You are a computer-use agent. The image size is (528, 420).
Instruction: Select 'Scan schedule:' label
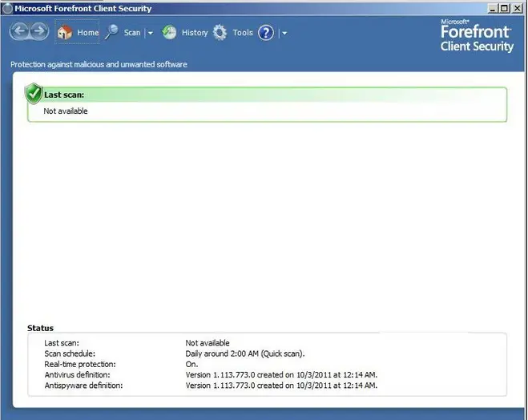[x=70, y=353]
